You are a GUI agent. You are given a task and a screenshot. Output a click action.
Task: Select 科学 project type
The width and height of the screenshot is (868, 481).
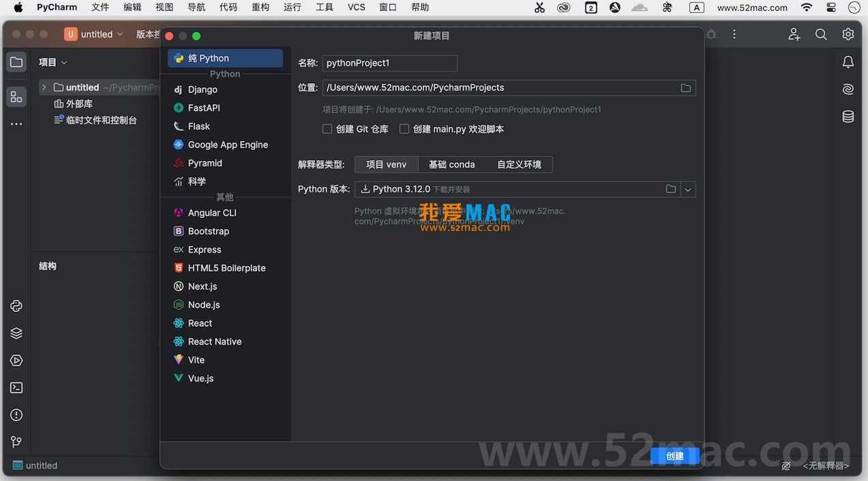(x=225, y=181)
